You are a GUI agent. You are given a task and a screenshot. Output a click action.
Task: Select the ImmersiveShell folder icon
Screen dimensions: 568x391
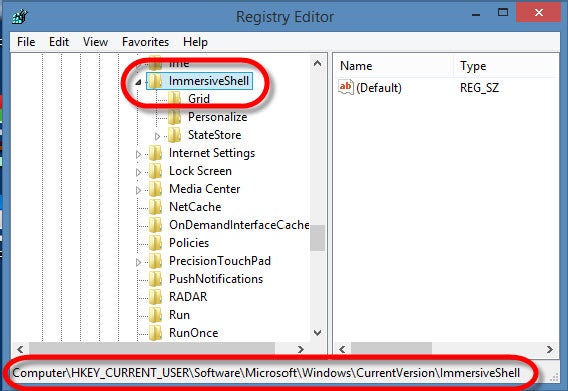pyautogui.click(x=156, y=81)
